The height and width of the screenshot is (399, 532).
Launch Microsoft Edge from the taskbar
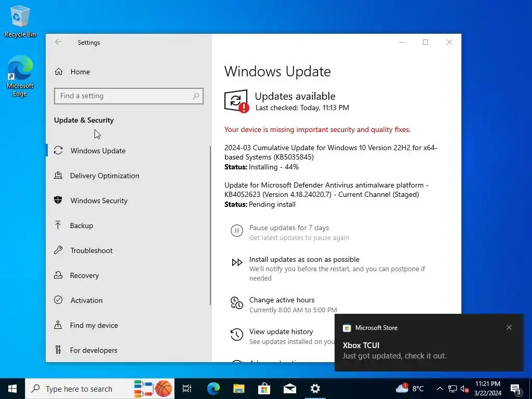click(x=214, y=389)
